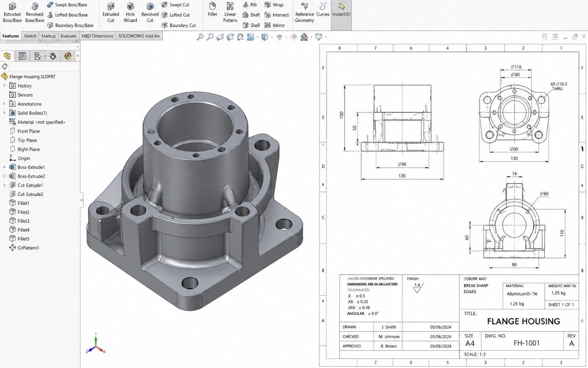588x368 pixels.
Task: Open the ConfigurationManager tab
Action: [x=37, y=56]
